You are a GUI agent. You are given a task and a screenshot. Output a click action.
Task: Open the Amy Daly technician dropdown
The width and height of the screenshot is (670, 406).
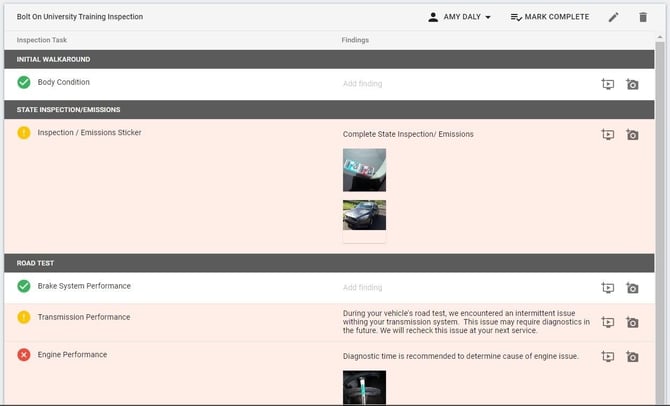(459, 17)
